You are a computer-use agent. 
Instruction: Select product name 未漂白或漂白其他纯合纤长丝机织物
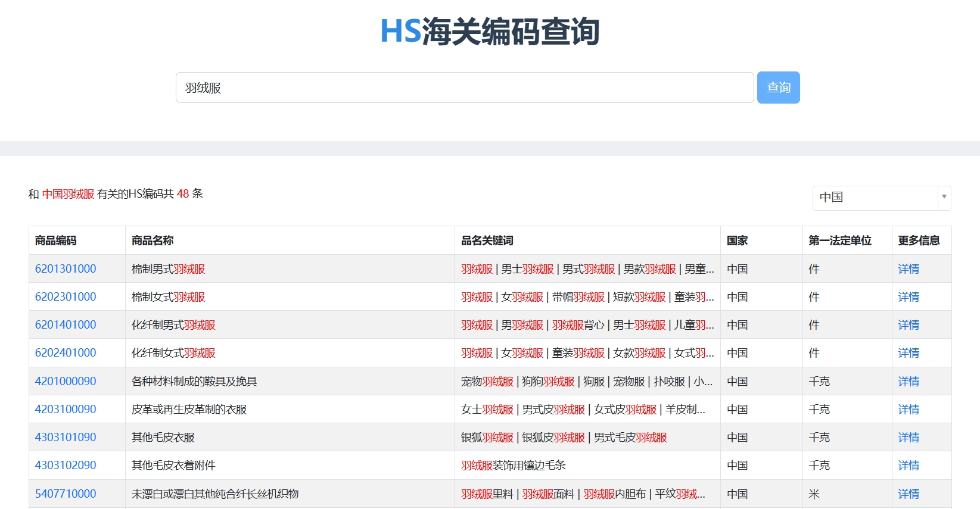coord(215,494)
